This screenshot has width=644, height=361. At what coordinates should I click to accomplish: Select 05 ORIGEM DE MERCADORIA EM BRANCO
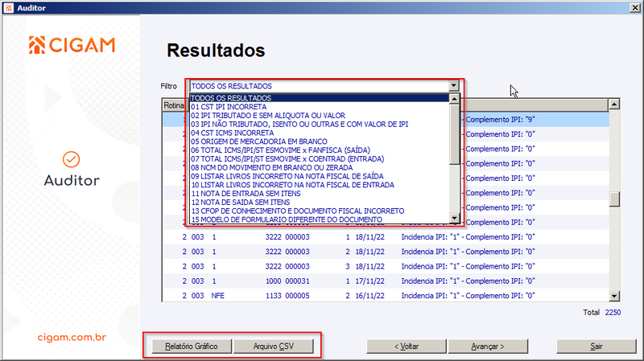[x=320, y=142]
